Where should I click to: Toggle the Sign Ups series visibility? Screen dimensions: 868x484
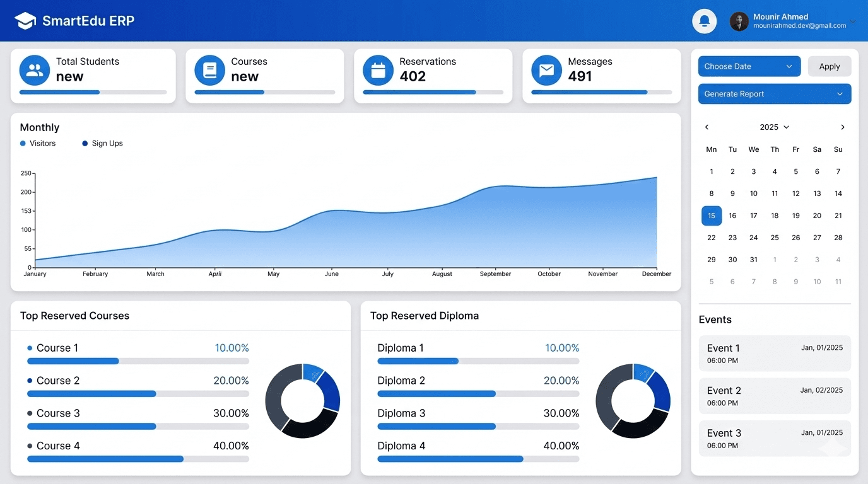point(102,143)
